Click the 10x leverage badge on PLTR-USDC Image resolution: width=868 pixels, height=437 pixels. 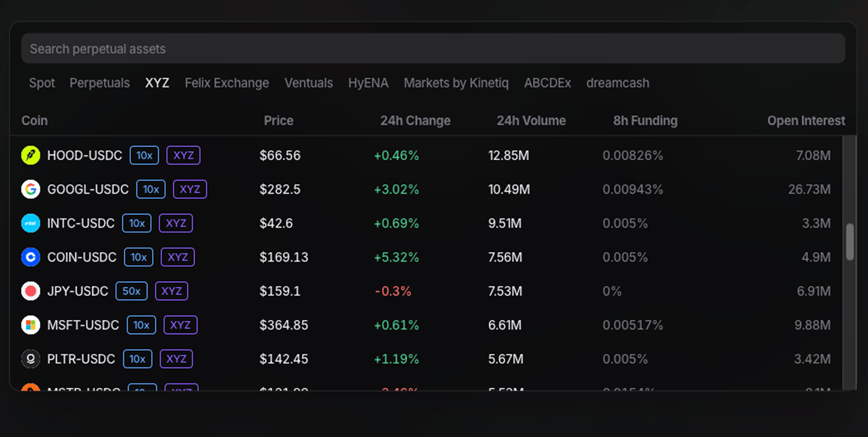click(x=138, y=359)
